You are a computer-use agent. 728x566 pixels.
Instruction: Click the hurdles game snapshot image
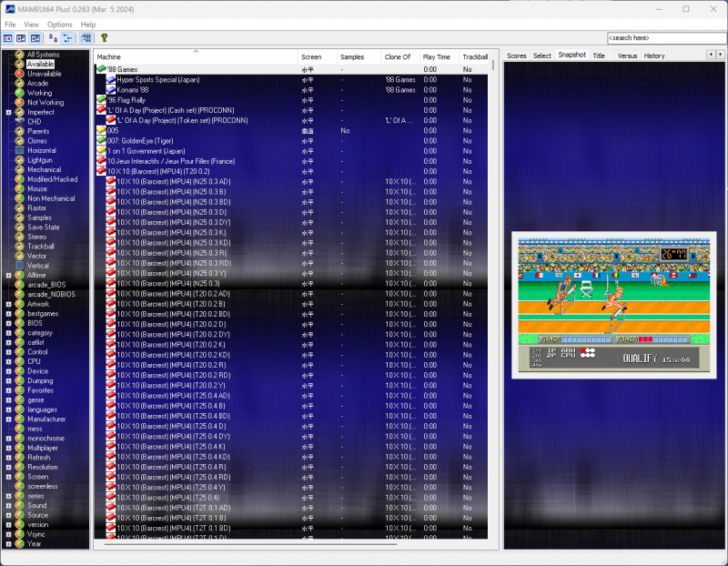pos(613,305)
